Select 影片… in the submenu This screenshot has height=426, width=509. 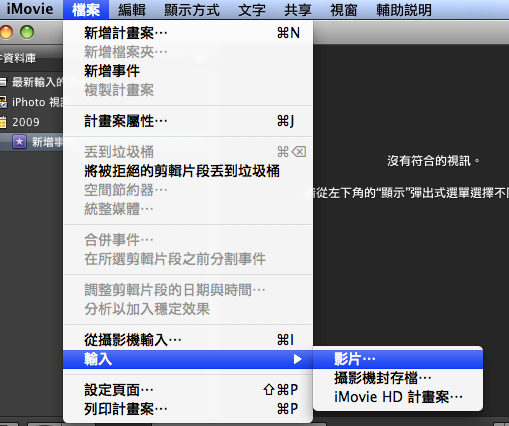click(398, 359)
